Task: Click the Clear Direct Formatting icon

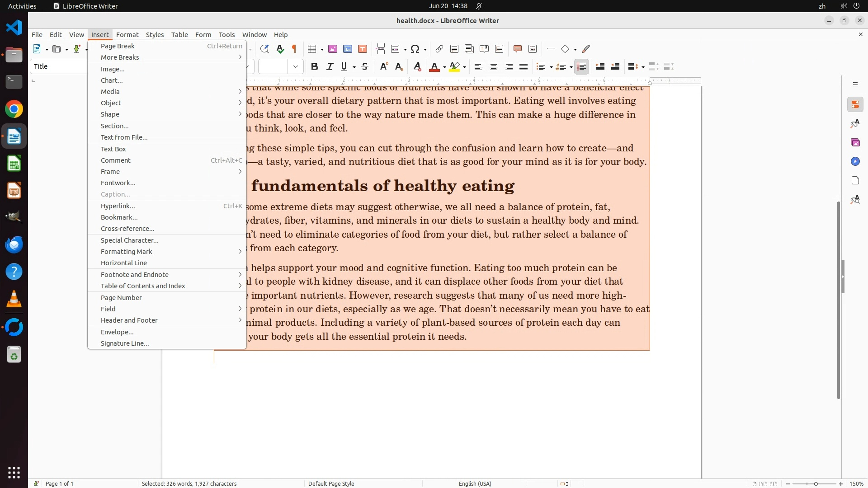Action: (x=417, y=67)
